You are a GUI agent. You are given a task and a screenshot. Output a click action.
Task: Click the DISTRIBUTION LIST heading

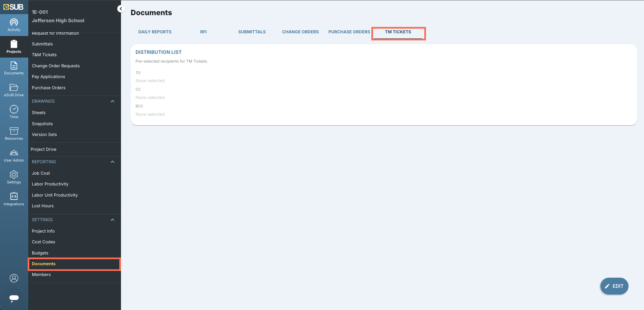point(158,52)
